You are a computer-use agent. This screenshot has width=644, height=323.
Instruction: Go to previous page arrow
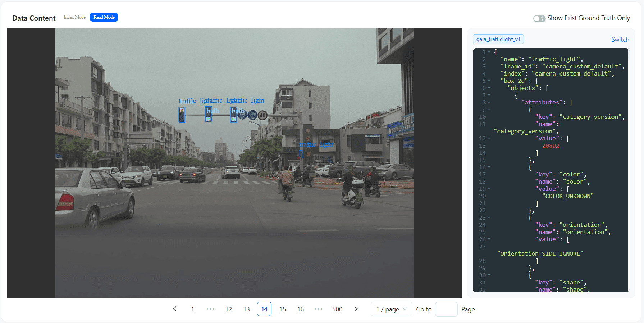174,309
